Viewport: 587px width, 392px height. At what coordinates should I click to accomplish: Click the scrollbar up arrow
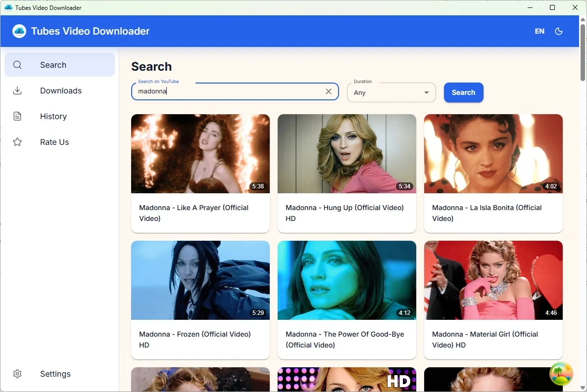(x=583, y=19)
